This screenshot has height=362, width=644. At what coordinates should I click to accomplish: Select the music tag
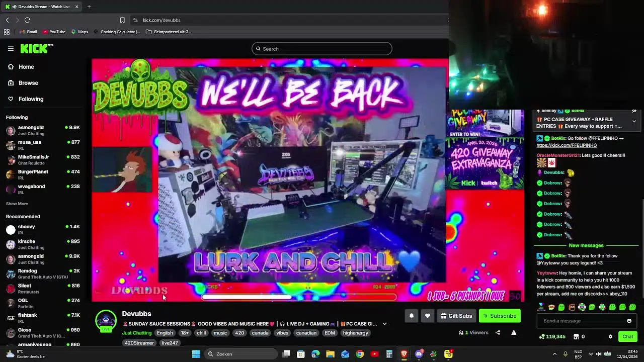220,333
